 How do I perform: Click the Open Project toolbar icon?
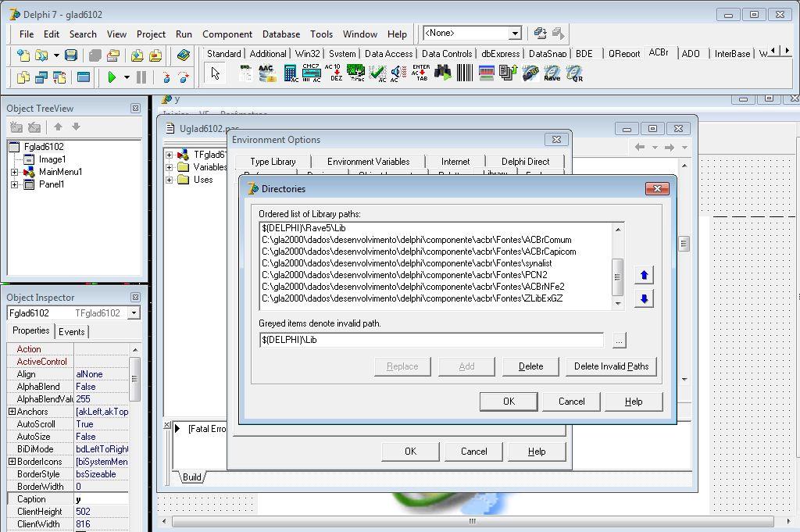[113, 55]
